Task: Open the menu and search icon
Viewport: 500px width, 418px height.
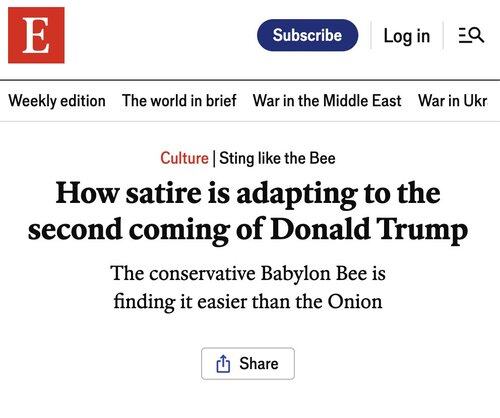Action: 471,35
